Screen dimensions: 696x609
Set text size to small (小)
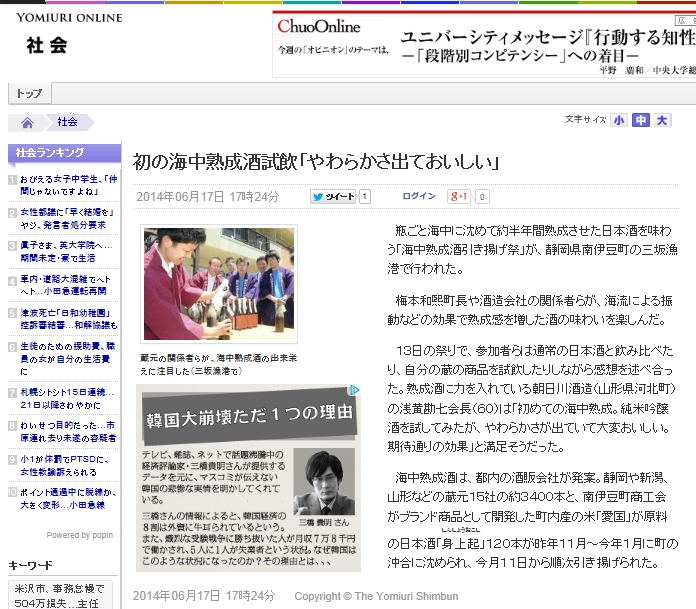click(619, 120)
